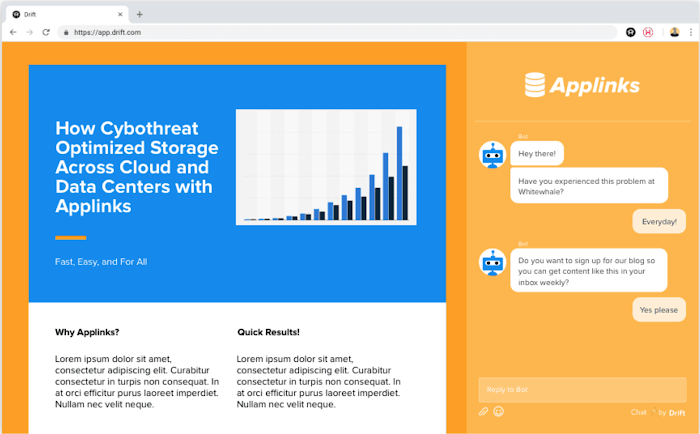Click the Reply to Bot input field

click(583, 390)
